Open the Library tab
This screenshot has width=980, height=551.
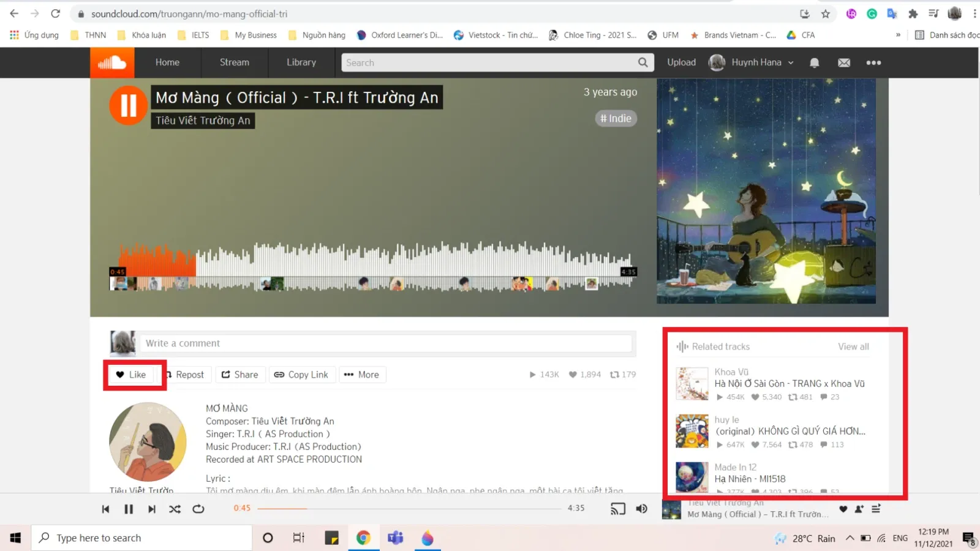point(301,62)
